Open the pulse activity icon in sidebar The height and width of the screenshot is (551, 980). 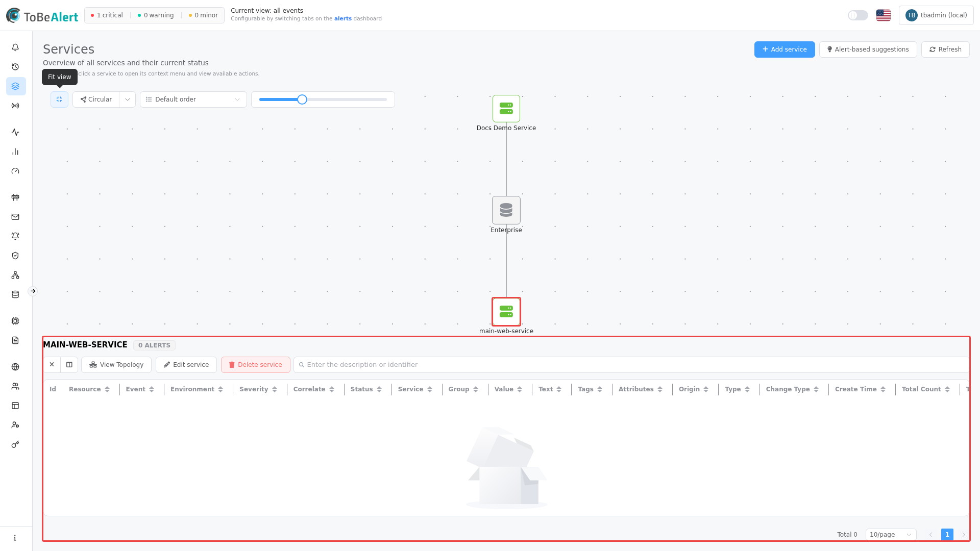(15, 132)
